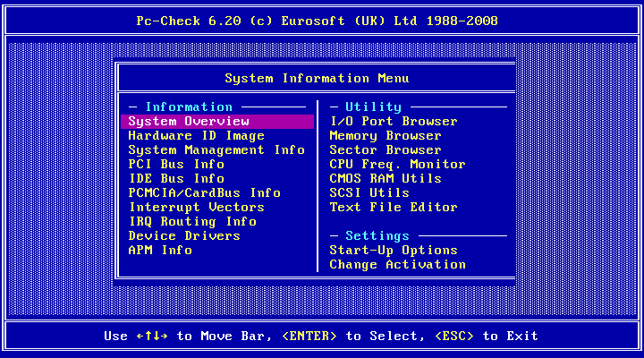This screenshot has width=644, height=358.
Task: Open Hardware ID Image entry
Action: click(x=196, y=136)
